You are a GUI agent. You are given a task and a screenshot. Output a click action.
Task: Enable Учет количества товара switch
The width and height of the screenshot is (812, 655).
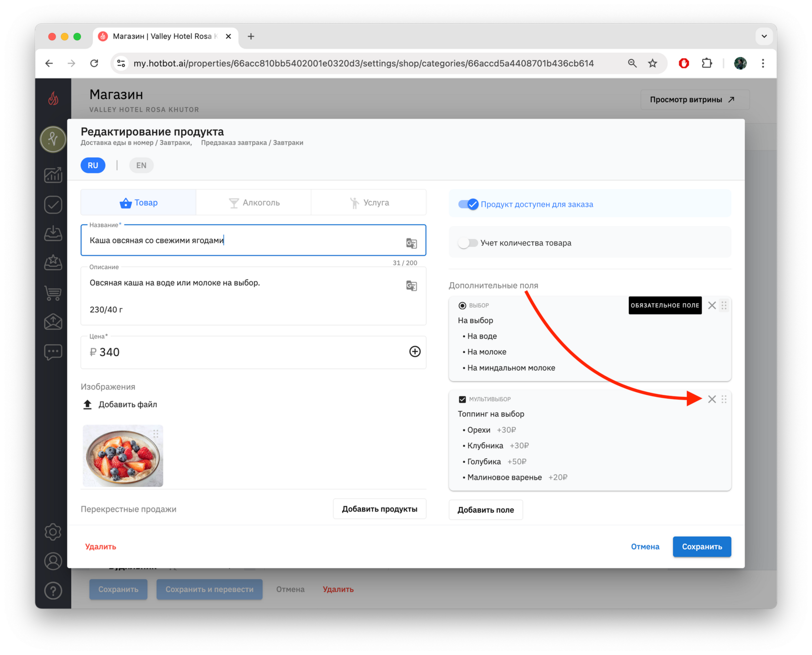coord(468,243)
